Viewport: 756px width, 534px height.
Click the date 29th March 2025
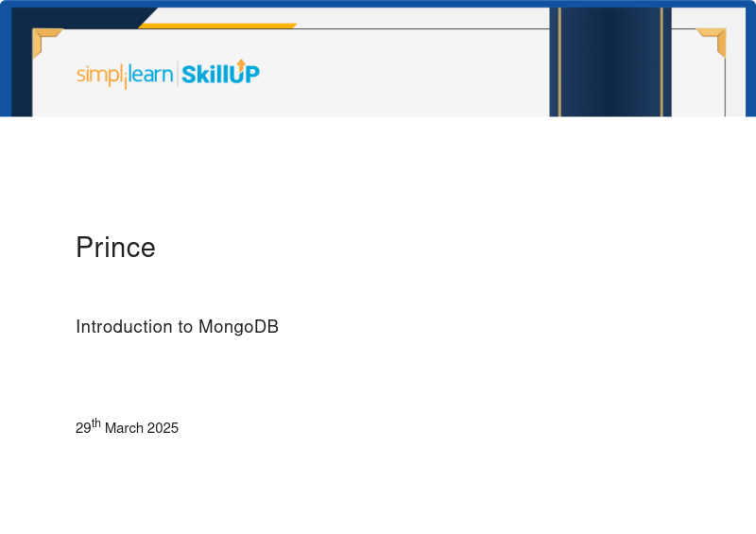coord(127,426)
